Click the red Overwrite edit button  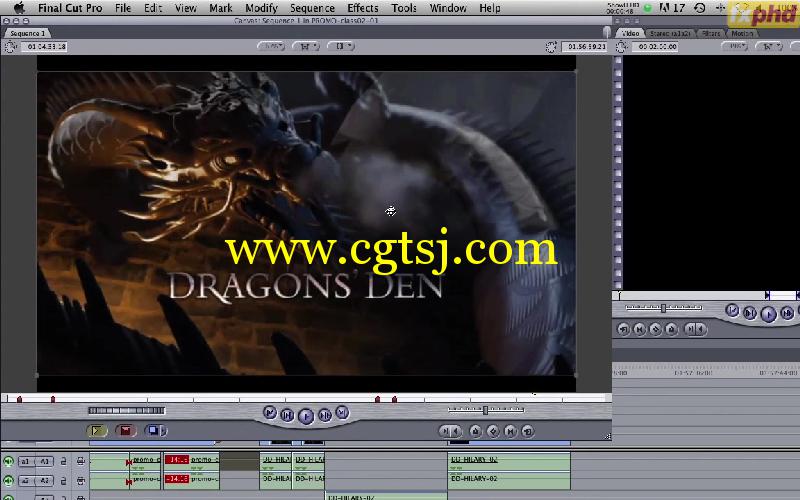pos(126,431)
